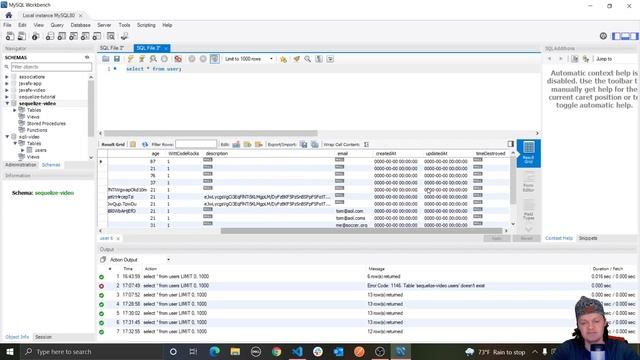Open Visual Studio Code from taskbar
640x360 pixels.
[297, 351]
